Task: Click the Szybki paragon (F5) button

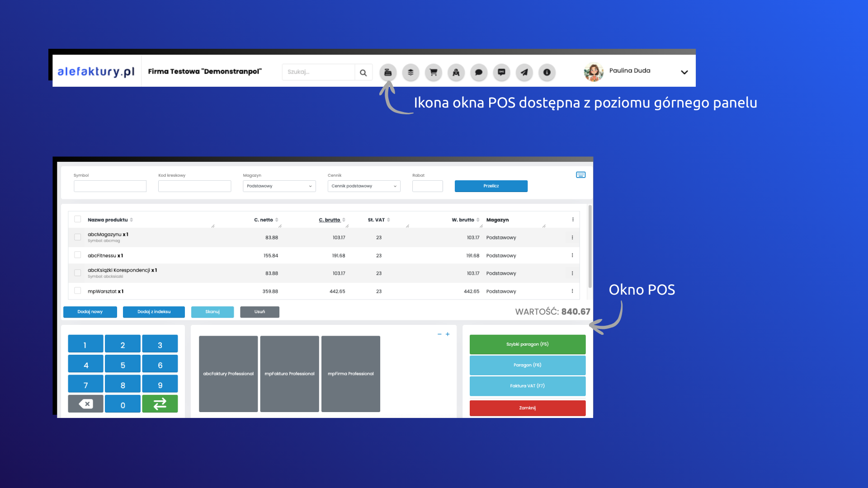Action: coord(527,344)
